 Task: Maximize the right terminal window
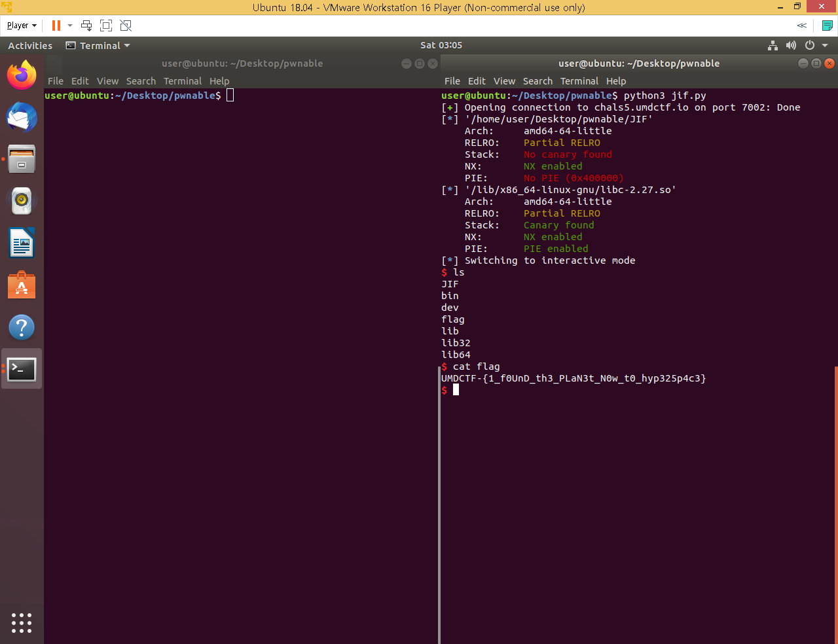tap(816, 63)
